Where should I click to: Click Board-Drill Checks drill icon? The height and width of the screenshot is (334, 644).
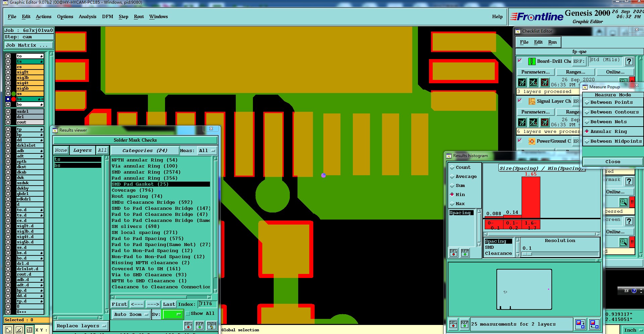click(x=532, y=61)
